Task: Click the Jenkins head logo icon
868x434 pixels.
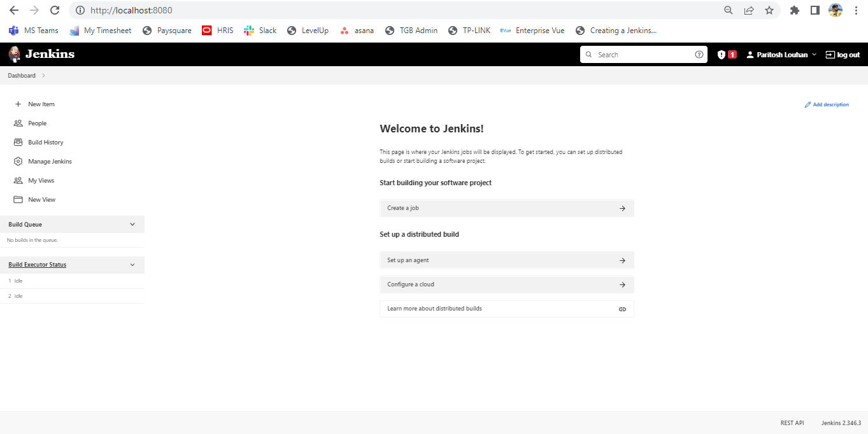Action: [13, 54]
